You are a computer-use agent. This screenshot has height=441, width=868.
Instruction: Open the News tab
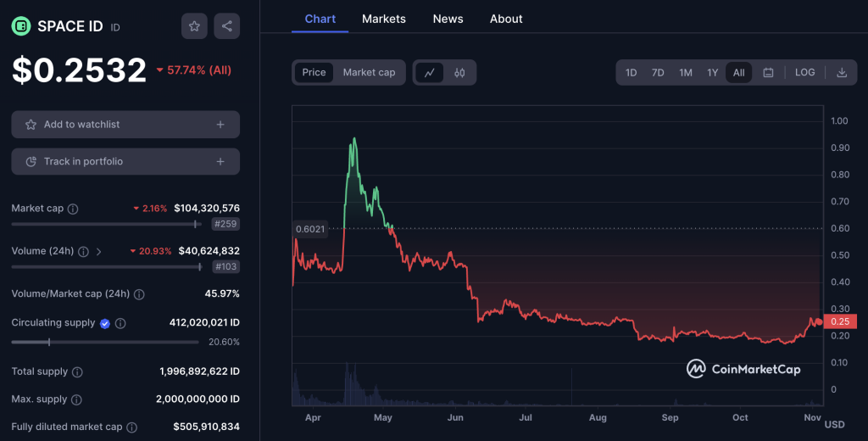tap(448, 19)
